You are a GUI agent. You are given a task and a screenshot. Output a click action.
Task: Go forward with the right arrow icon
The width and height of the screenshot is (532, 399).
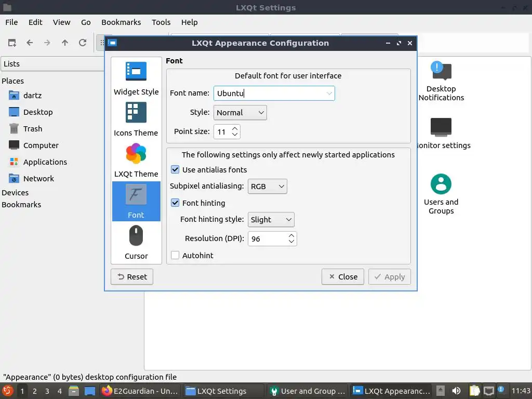point(47,43)
